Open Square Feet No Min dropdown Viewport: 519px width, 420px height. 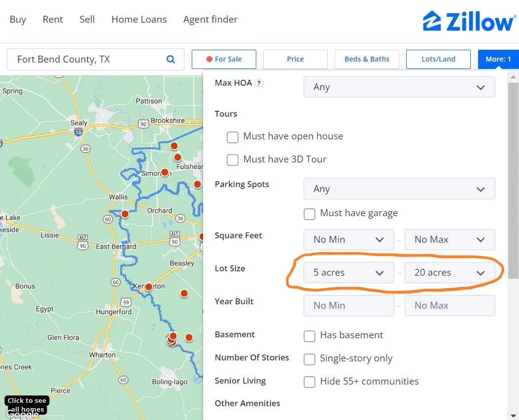pos(349,239)
